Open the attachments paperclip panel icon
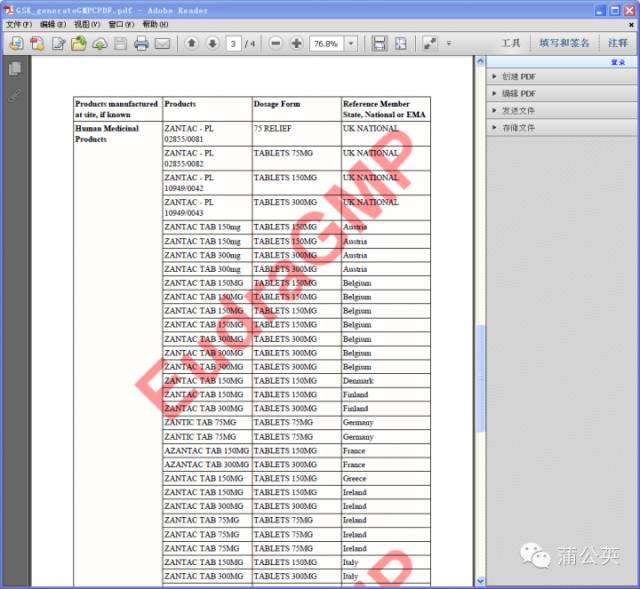 point(14,96)
